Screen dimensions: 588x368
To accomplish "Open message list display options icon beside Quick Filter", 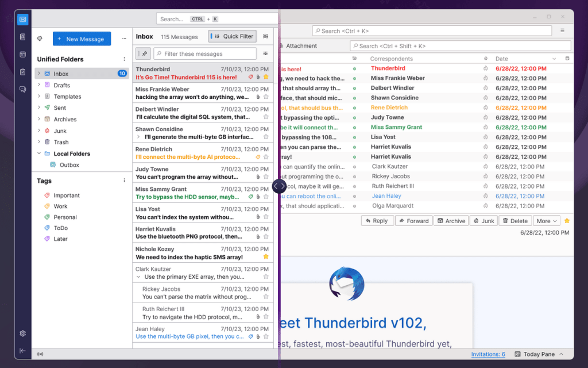I will point(265,36).
